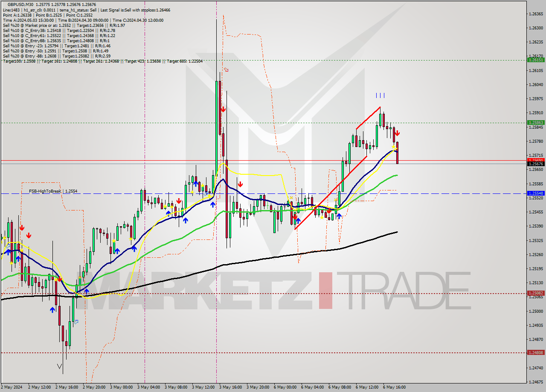Select the black 1.25676 current price label

pyautogui.click(x=536, y=164)
